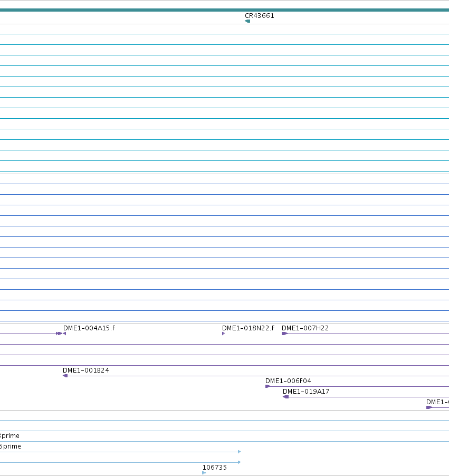Screen dimensions: 449x476
Task: Click the small purple arrow under DME1-018N22.F
Action: tap(223, 334)
